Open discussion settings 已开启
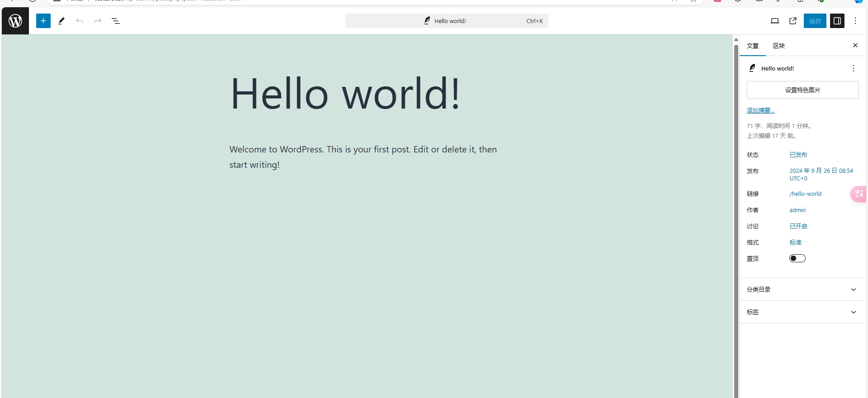 798,226
